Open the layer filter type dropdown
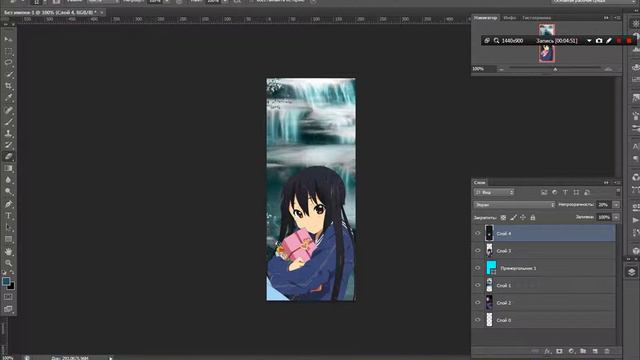 coord(493,192)
